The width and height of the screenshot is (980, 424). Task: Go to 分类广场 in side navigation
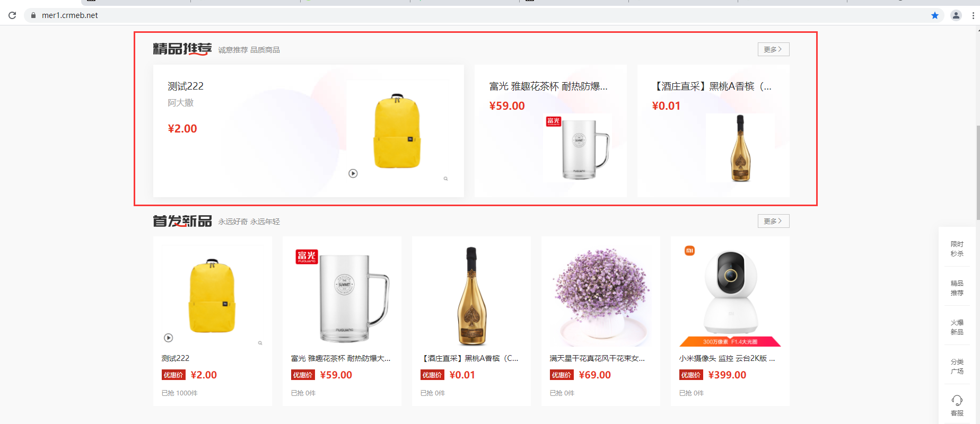[957, 366]
